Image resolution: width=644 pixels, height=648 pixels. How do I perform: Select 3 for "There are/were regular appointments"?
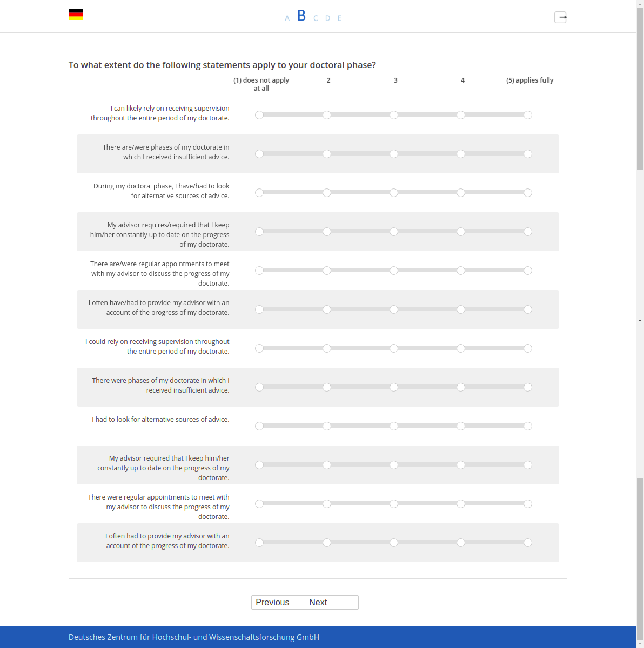point(394,271)
